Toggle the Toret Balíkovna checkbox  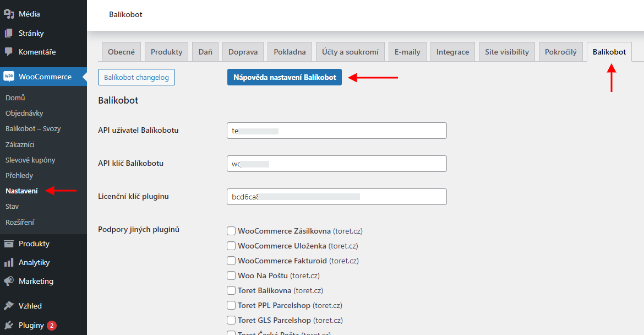tap(232, 290)
